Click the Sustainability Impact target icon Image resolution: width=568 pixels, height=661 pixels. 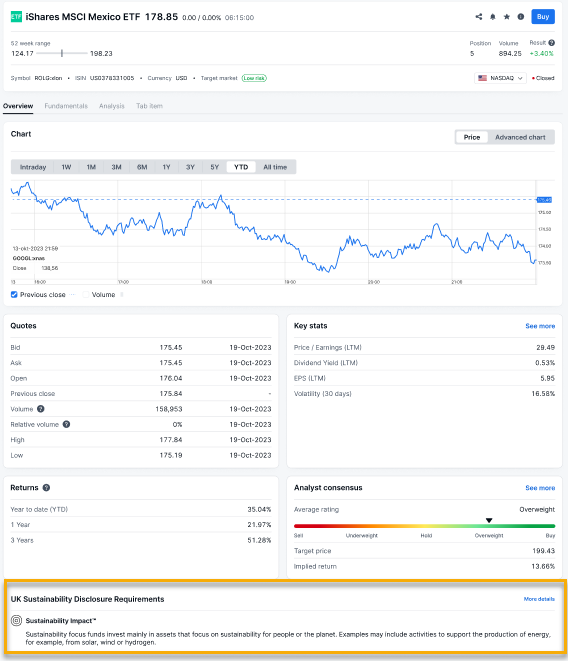click(16, 621)
